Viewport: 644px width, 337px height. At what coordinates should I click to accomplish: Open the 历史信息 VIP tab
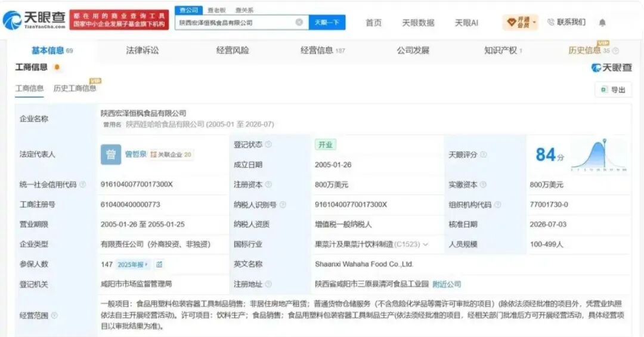tap(589, 51)
